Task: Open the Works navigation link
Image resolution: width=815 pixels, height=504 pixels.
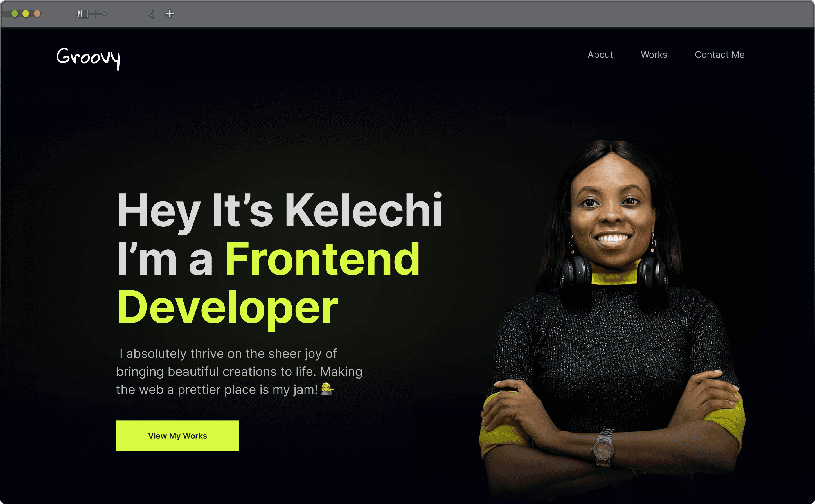Action: point(654,55)
